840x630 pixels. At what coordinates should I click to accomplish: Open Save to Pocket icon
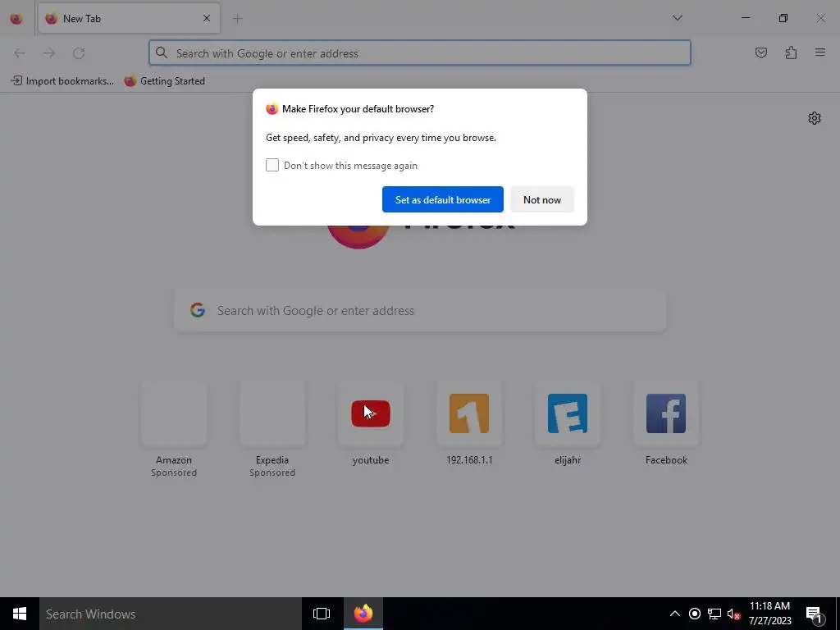click(x=760, y=52)
